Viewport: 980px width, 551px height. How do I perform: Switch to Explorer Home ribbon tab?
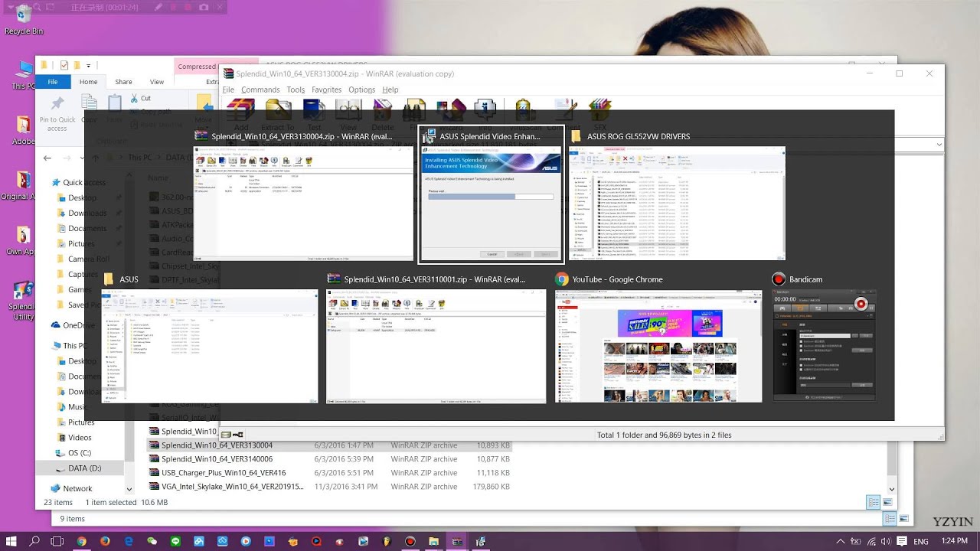pos(88,82)
